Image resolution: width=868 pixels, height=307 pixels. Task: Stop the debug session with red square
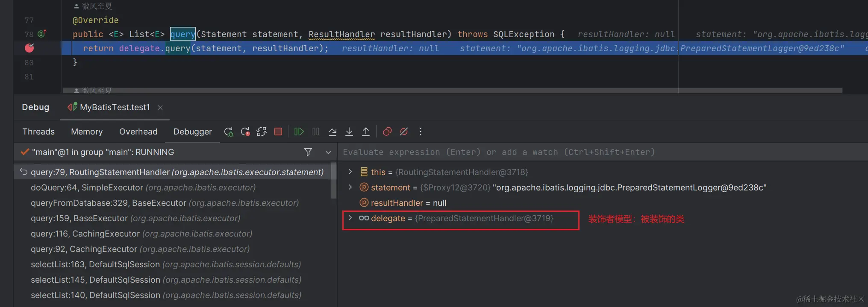(278, 132)
